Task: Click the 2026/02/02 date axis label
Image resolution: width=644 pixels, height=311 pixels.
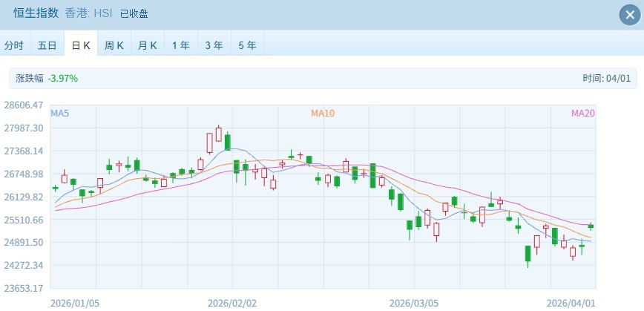Action: (231, 303)
